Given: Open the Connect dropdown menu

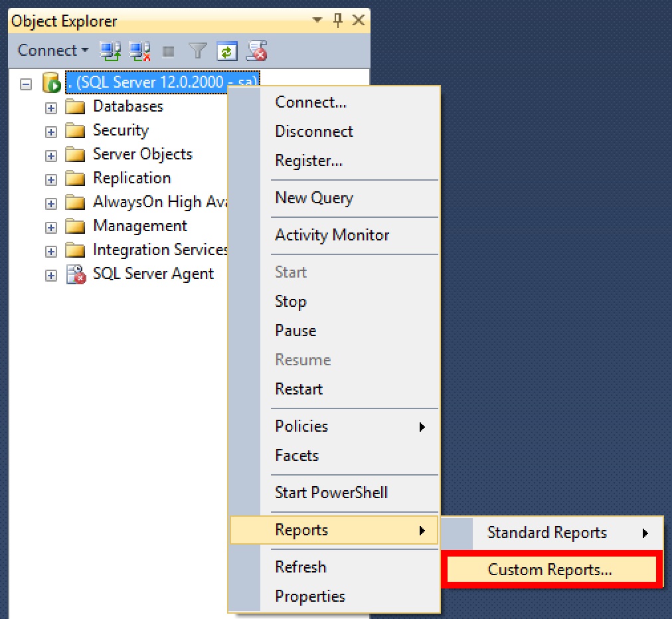Looking at the screenshot, I should (53, 50).
